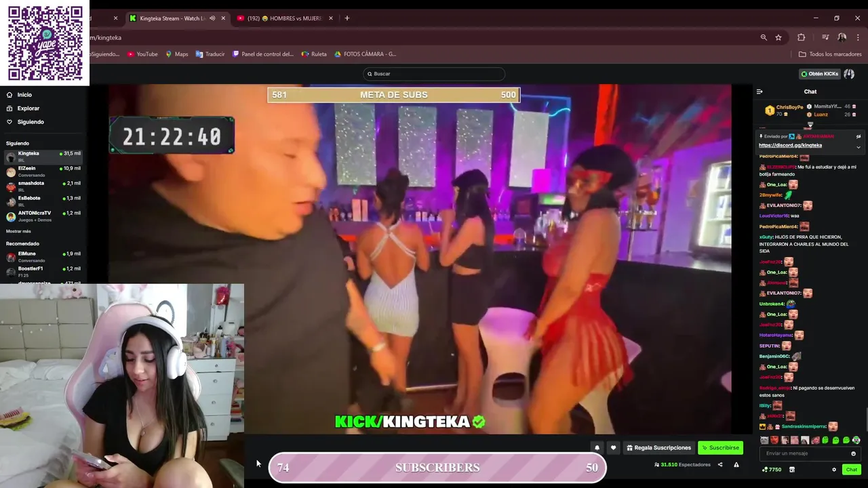Viewport: 868px width, 488px height.
Task: Open the YouTube bookmark
Action: (142, 54)
